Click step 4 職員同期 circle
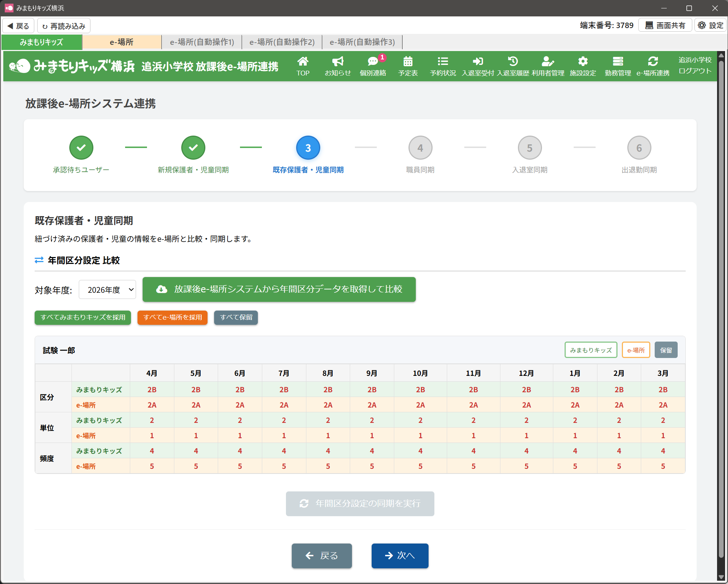 coord(420,148)
